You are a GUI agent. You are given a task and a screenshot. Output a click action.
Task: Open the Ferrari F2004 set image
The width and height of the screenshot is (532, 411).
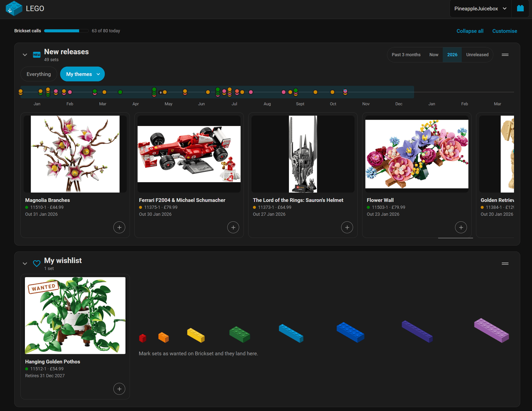(x=189, y=154)
